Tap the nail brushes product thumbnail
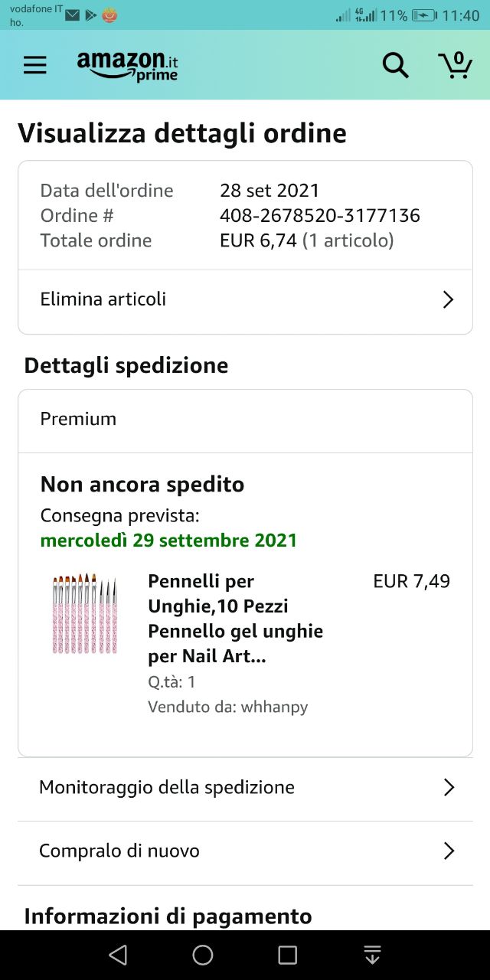 [84, 614]
